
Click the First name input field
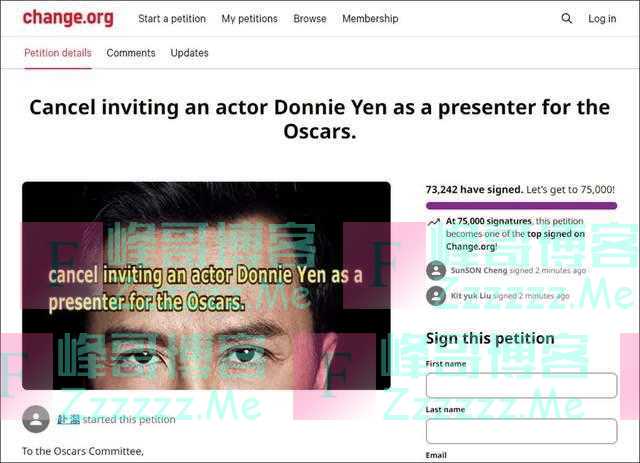(521, 385)
